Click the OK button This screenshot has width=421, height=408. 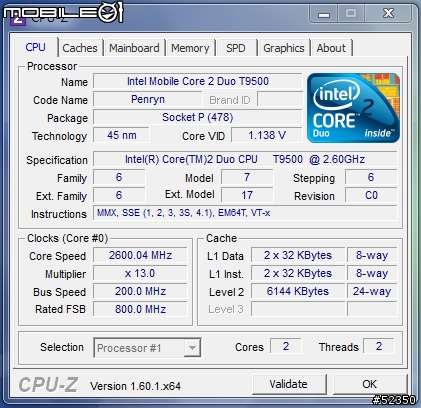(x=369, y=384)
